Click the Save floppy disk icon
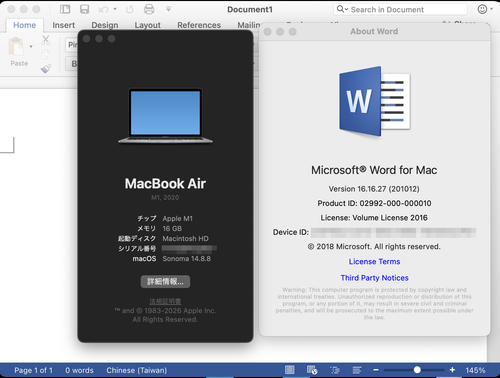 click(85, 9)
